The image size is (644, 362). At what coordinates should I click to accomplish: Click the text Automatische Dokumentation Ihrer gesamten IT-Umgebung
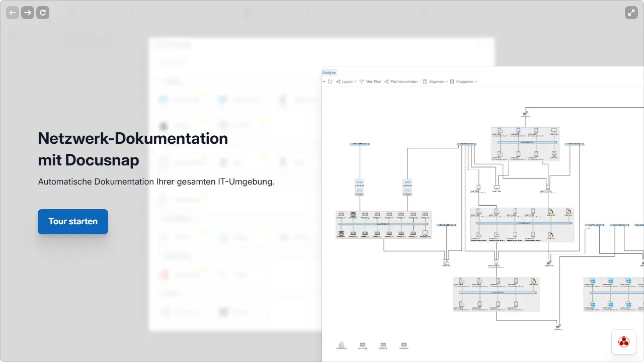[x=156, y=182]
